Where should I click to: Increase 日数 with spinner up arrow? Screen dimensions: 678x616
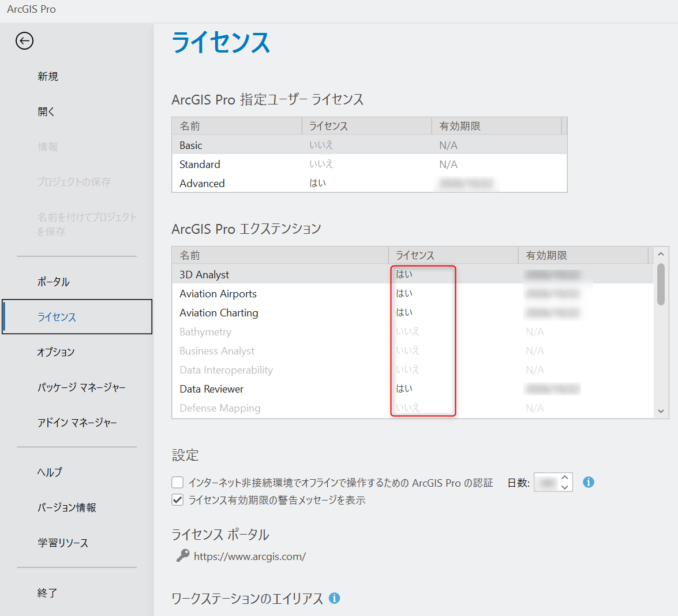(565, 477)
